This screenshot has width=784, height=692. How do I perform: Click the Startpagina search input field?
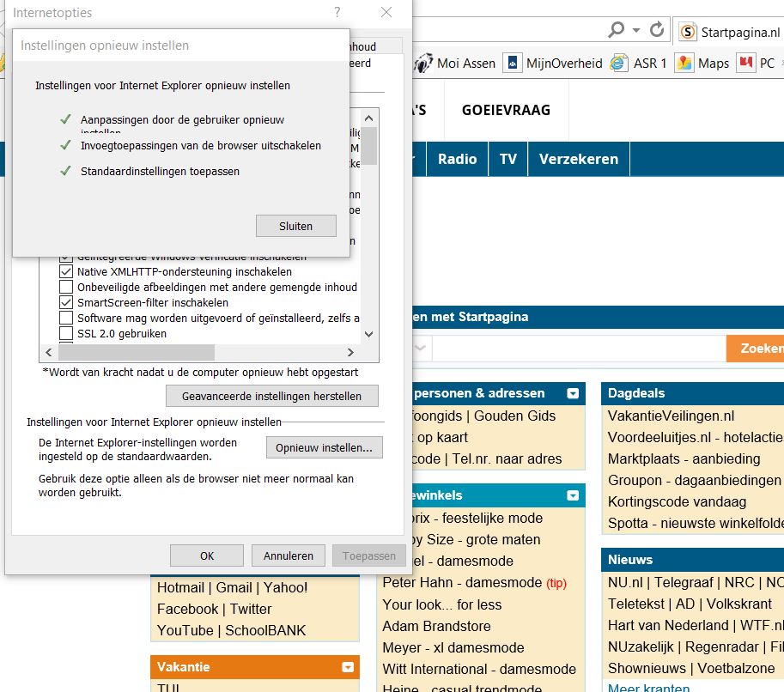pyautogui.click(x=579, y=348)
